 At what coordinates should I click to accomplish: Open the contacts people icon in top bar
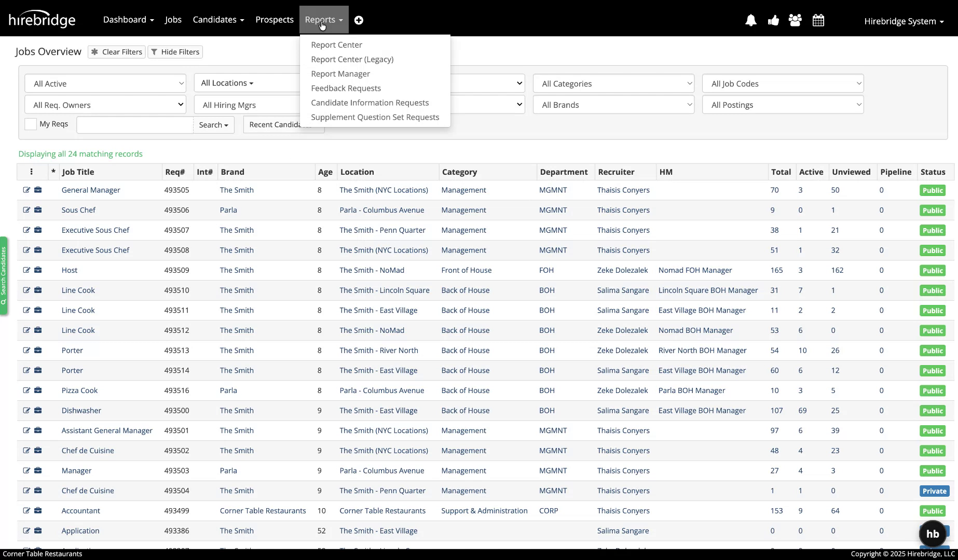pyautogui.click(x=795, y=20)
